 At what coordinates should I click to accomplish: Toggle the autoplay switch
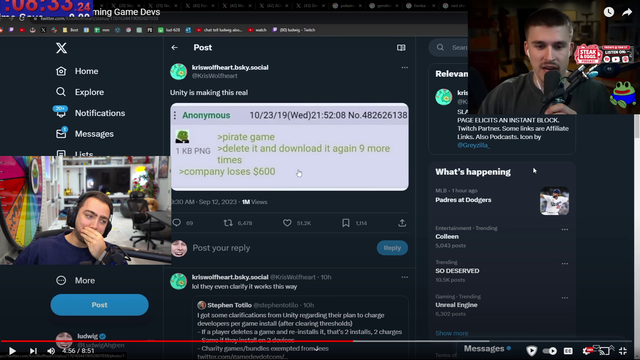550,351
